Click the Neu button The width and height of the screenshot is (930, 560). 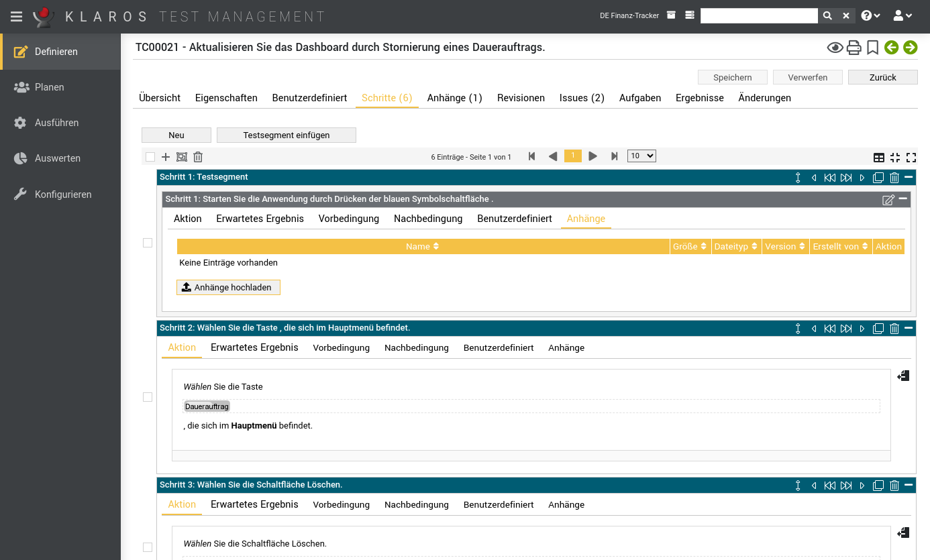pos(176,135)
